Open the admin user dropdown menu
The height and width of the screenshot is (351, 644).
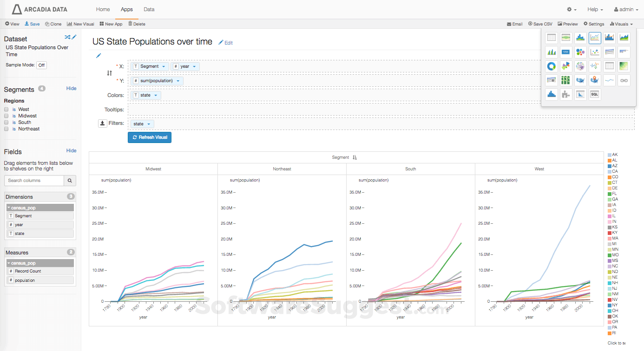[626, 9]
